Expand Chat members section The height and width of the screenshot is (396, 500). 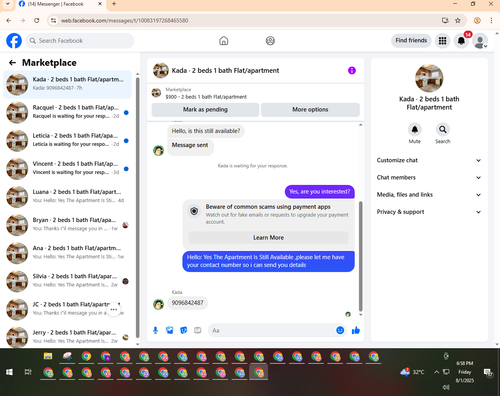tap(429, 178)
